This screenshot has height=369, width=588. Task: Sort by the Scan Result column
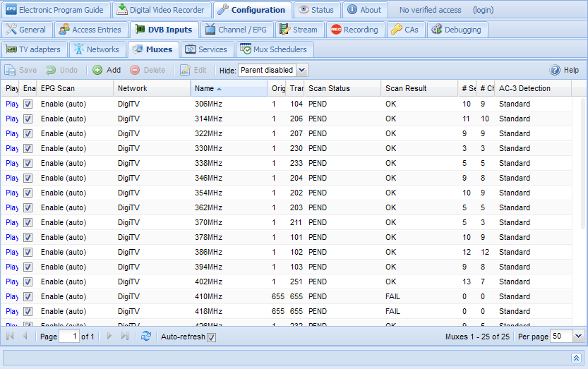point(419,88)
